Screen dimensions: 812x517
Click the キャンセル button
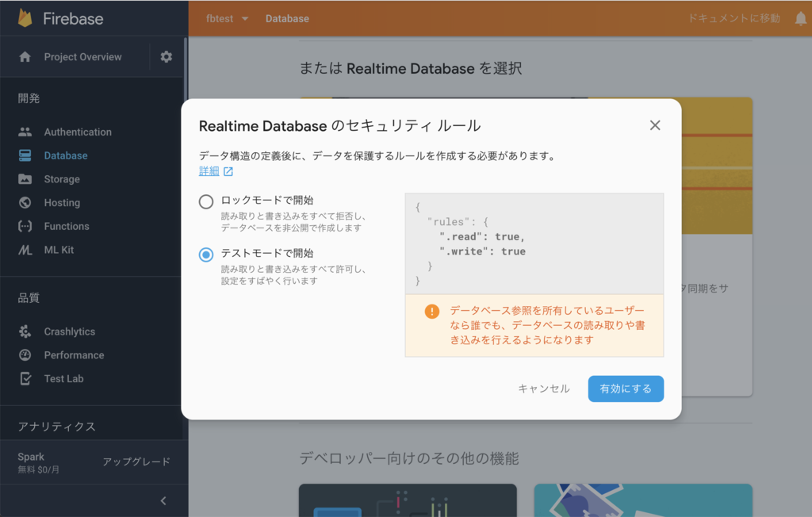pyautogui.click(x=544, y=389)
